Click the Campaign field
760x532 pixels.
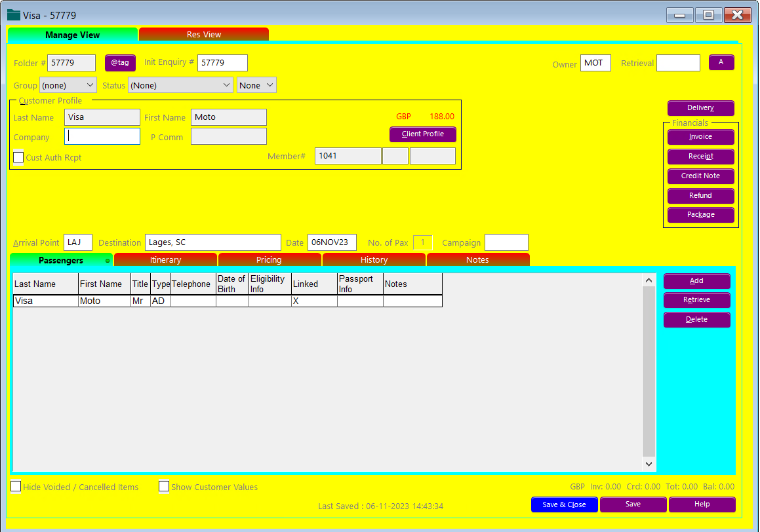tap(506, 242)
